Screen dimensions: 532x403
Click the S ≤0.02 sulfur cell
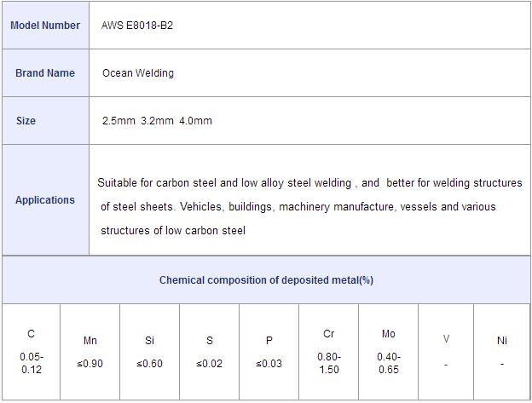click(210, 352)
